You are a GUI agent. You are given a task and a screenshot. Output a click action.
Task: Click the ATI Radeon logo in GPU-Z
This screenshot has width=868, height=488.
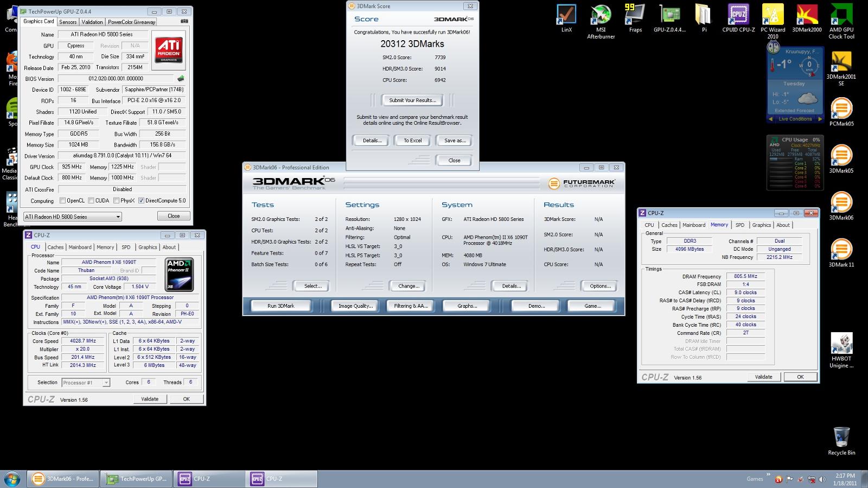coord(169,49)
